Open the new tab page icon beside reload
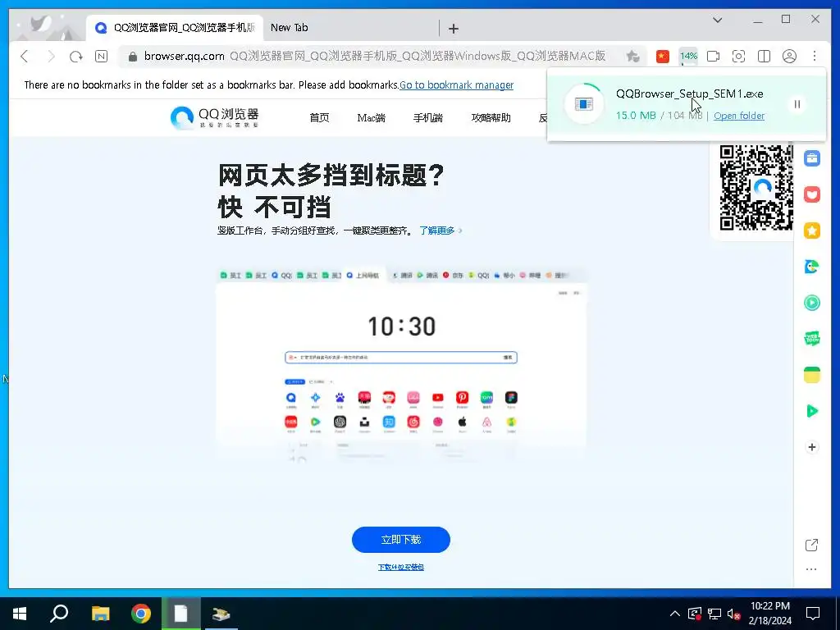This screenshot has height=630, width=840. click(x=101, y=57)
